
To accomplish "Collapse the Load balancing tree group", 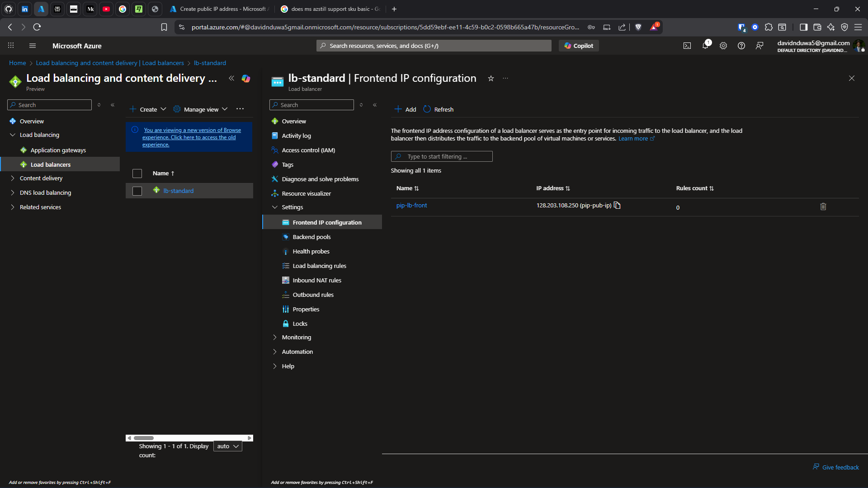I will 13,135.
